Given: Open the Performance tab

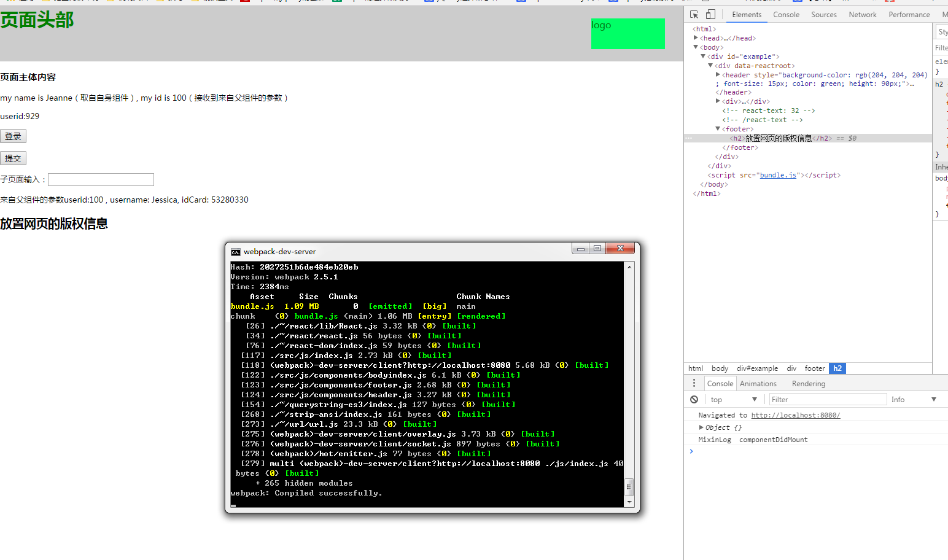Looking at the screenshot, I should point(909,15).
